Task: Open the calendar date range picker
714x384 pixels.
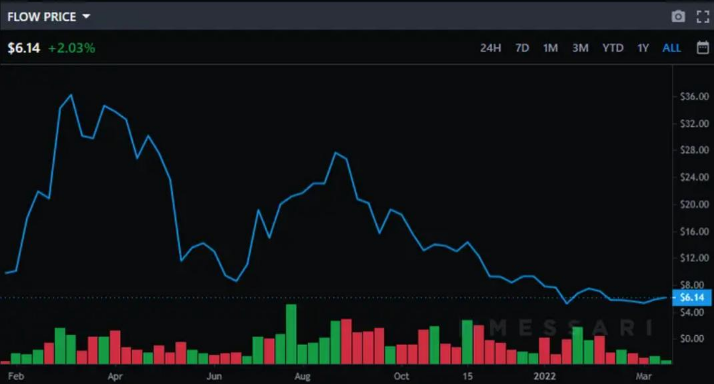Action: pos(703,47)
